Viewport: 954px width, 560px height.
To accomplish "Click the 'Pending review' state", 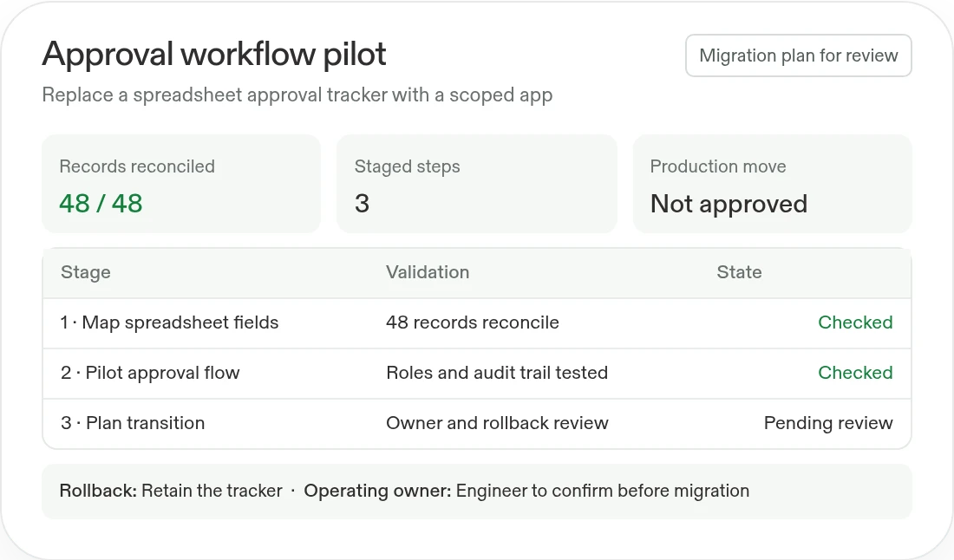I will click(828, 423).
